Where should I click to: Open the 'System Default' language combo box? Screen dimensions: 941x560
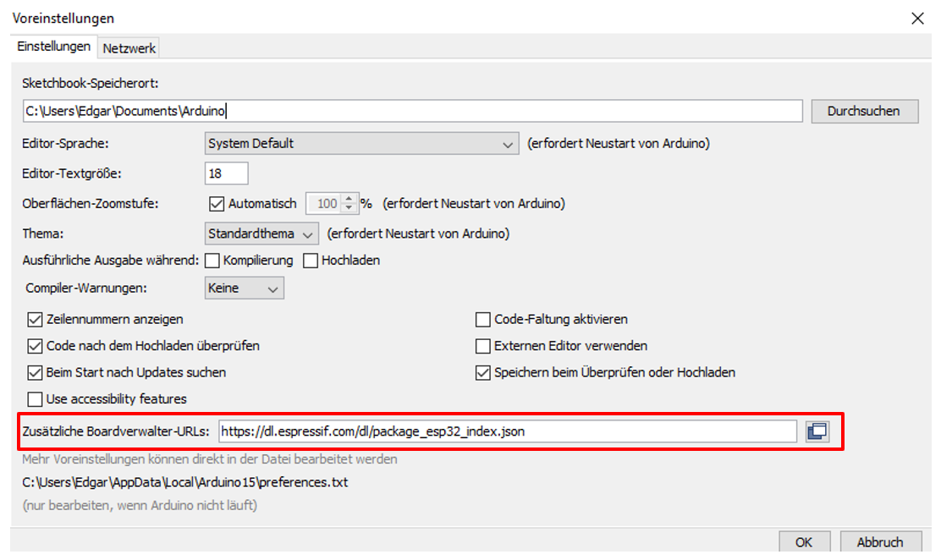[x=355, y=143]
